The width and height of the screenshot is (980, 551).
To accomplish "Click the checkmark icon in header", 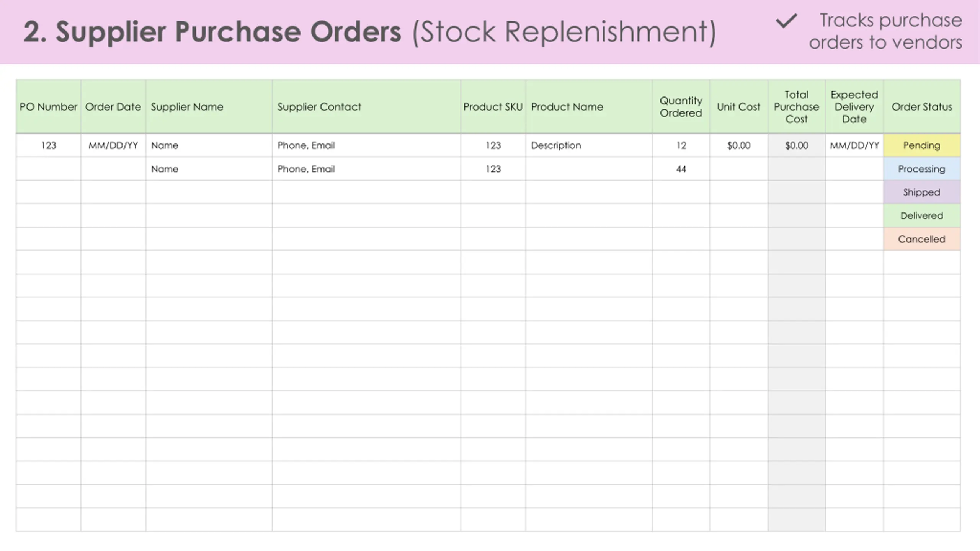I will 786,21.
